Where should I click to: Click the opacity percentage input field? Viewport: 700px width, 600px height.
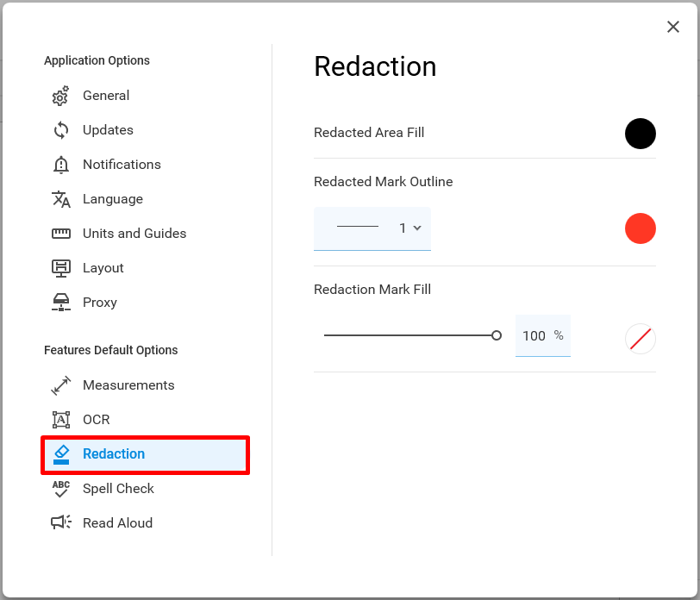tap(542, 335)
